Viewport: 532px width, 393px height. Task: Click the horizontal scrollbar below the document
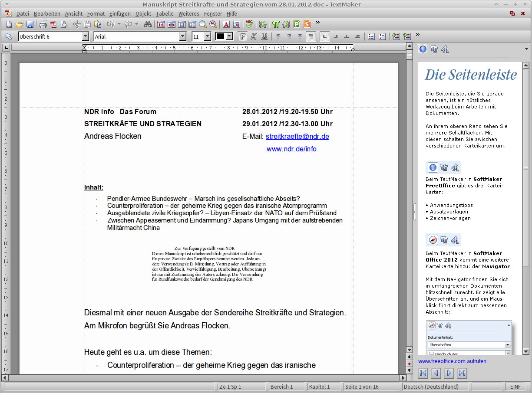(203, 377)
